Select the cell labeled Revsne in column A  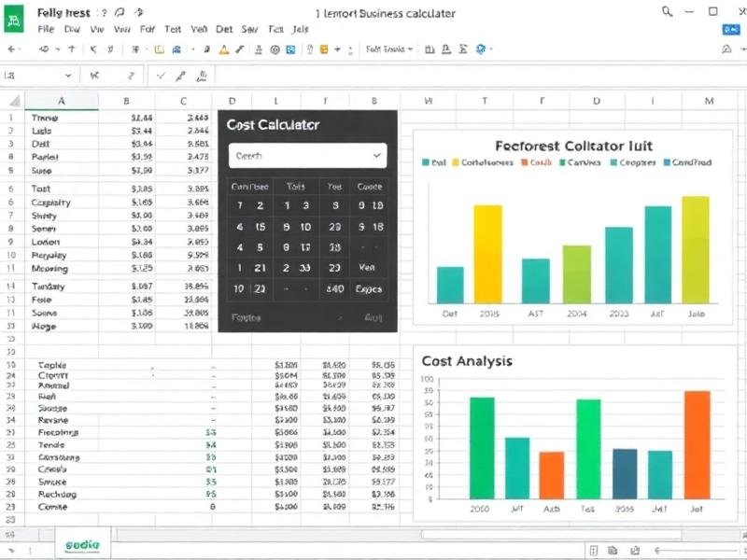pos(62,420)
